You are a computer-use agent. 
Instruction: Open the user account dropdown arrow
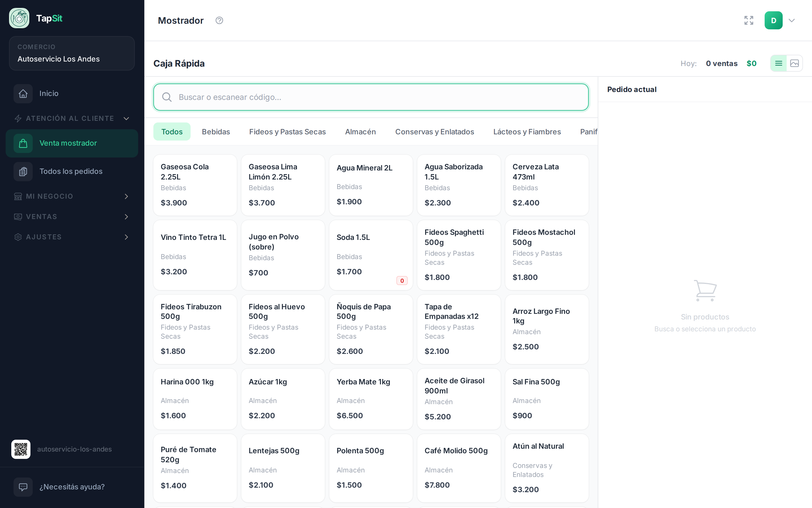(791, 21)
